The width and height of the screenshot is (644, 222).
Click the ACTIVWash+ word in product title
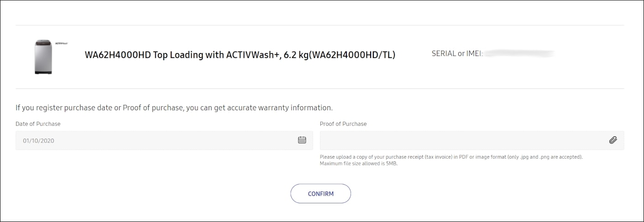coord(253,55)
